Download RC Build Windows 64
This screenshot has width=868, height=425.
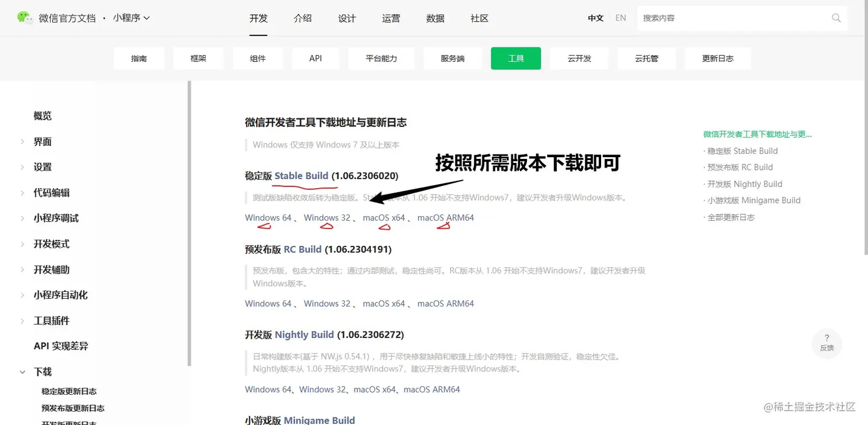(x=268, y=303)
